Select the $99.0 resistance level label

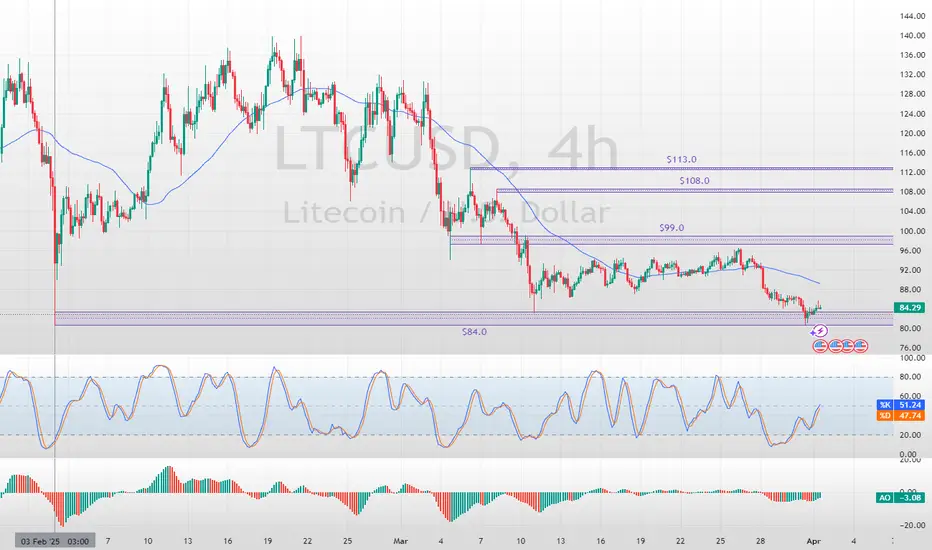coord(672,228)
